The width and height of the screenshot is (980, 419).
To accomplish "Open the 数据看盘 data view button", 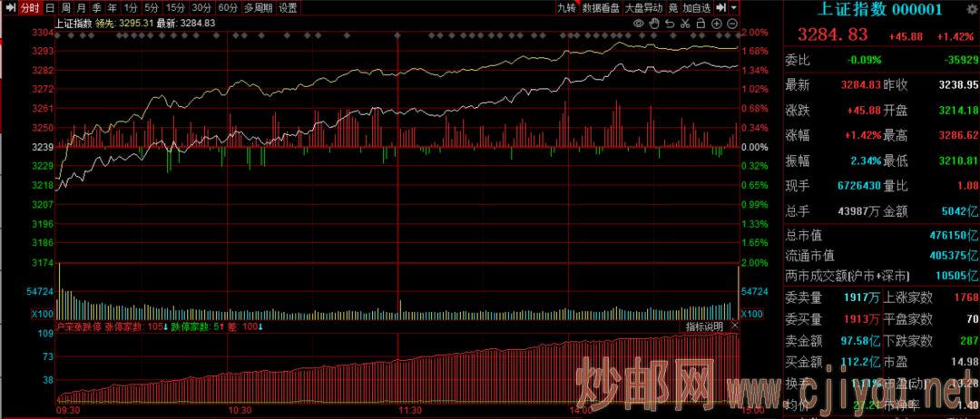I will tap(601, 7).
